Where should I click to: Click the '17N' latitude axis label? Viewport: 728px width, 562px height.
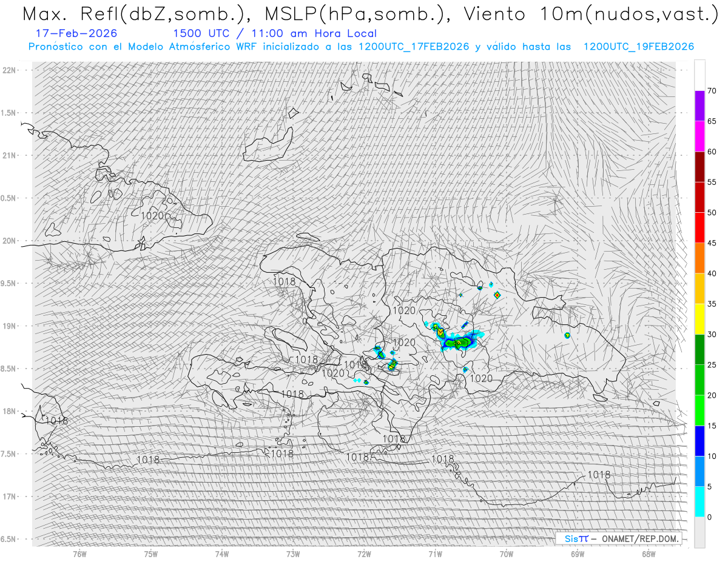(x=10, y=497)
